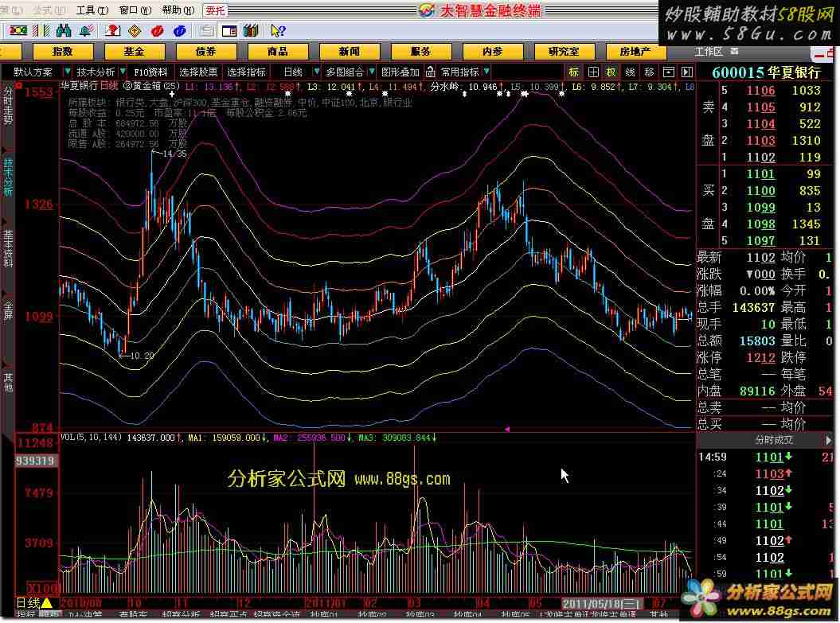The image size is (840, 623).
Task: Click the 工作区 workspace small icon
Action: (x=734, y=52)
